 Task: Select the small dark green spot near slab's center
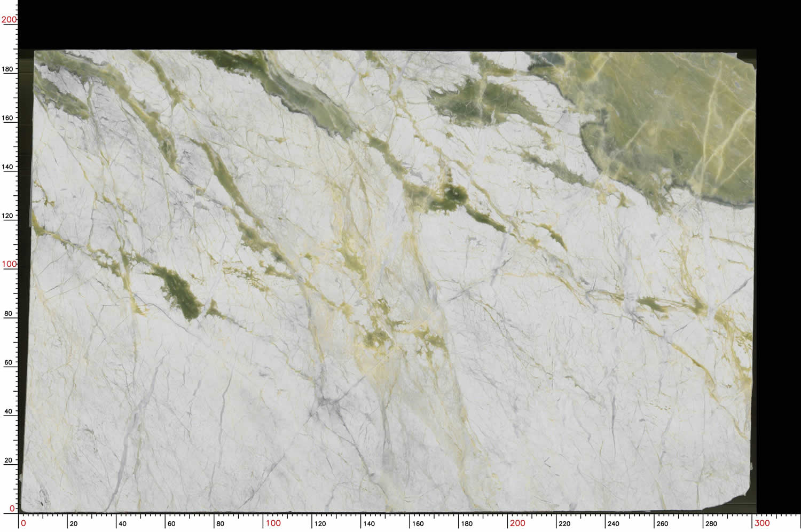(x=453, y=195)
